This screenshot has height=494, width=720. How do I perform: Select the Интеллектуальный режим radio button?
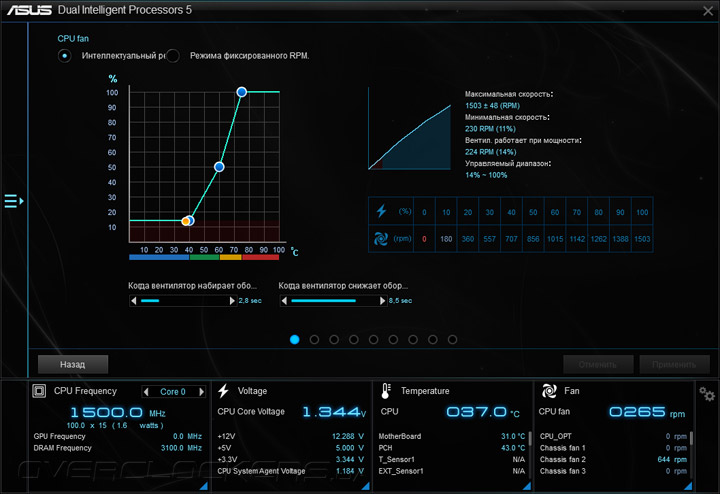tap(65, 56)
